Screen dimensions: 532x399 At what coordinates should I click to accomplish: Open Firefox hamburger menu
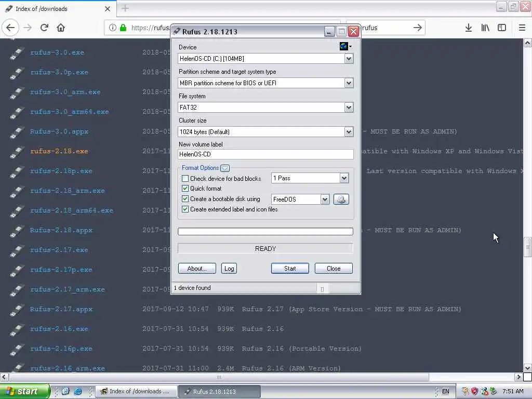coord(522,28)
